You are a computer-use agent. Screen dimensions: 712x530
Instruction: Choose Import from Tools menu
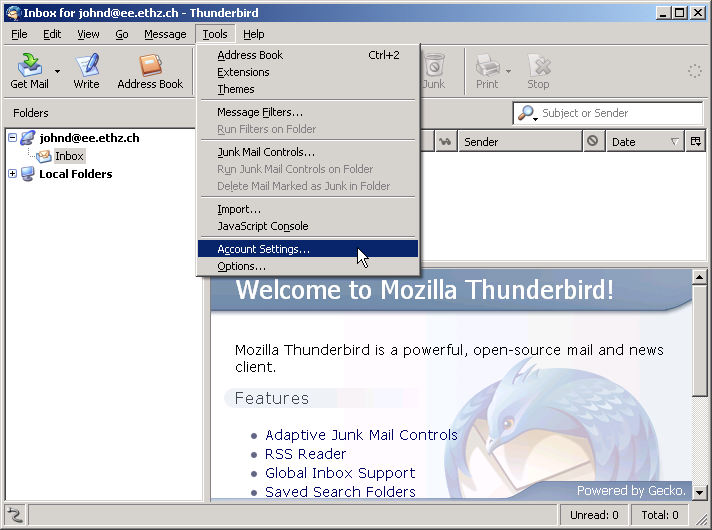pyautogui.click(x=308, y=209)
